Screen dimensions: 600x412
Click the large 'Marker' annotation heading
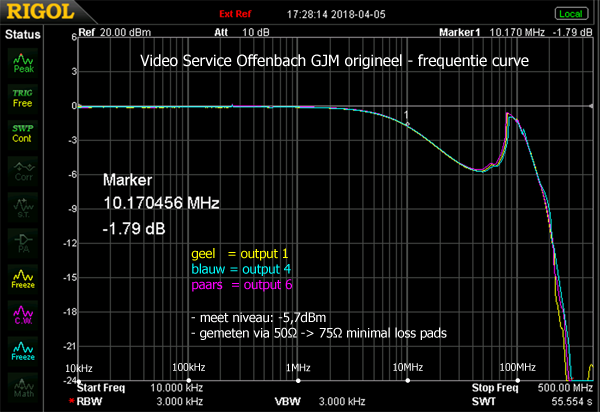(127, 180)
